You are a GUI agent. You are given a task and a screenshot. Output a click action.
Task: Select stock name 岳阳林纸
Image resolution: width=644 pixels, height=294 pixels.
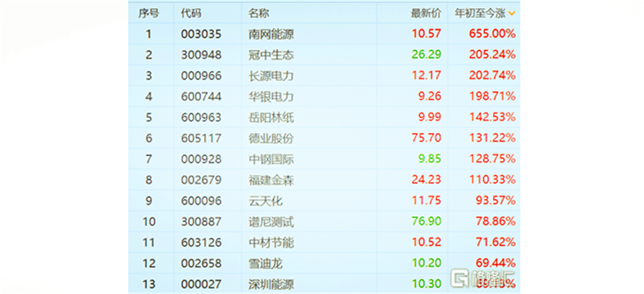click(x=271, y=118)
